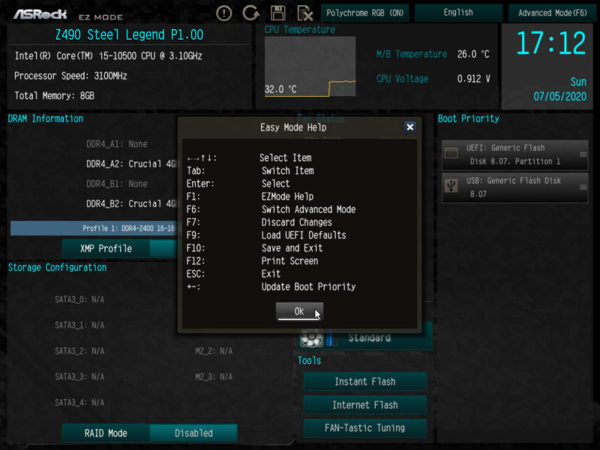600x450 pixels.
Task: Click the drive icon on UEFI boot entry
Action: (452, 154)
